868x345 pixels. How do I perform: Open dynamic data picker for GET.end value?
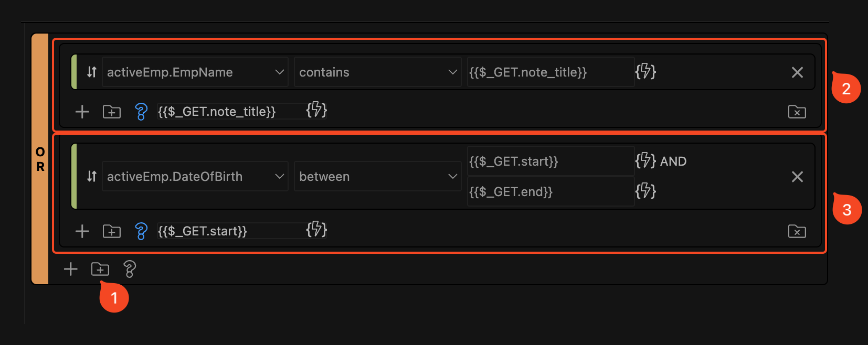(x=645, y=191)
